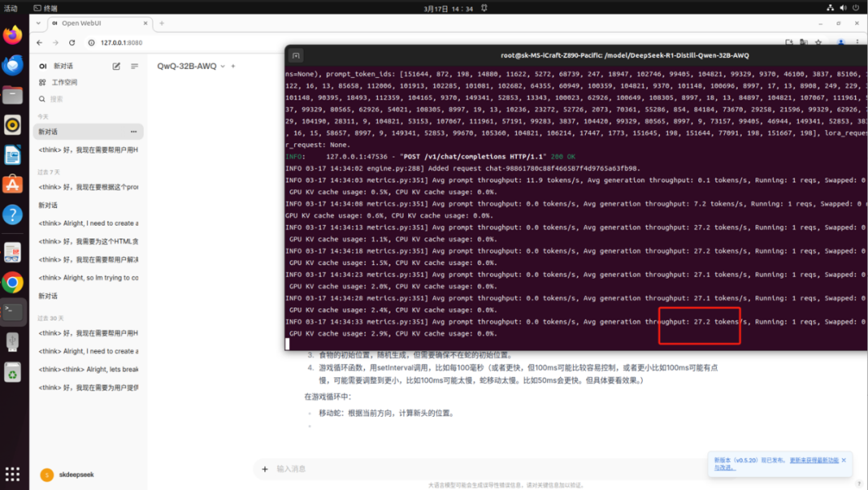
Task: Collapse the sidebar using the lines icon
Action: coord(134,66)
